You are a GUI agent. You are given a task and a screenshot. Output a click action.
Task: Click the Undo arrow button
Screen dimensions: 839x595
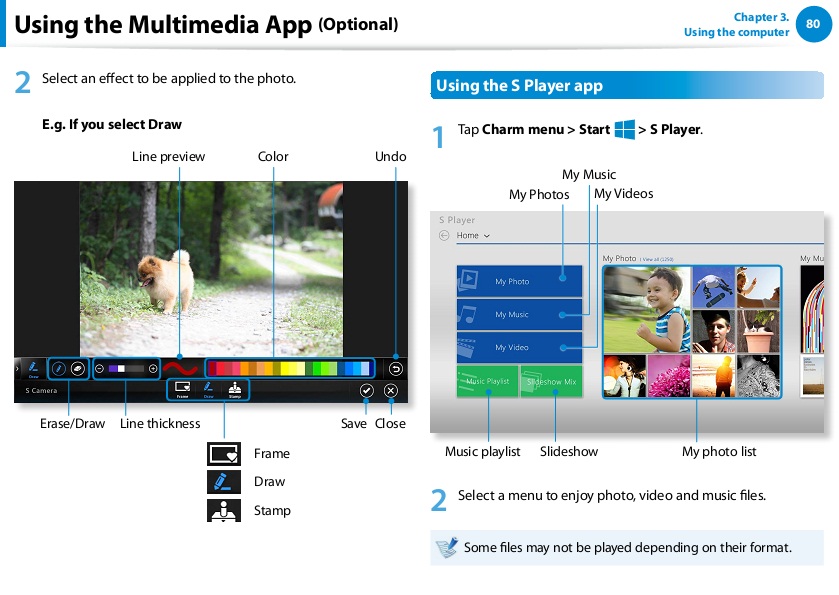pos(395,369)
